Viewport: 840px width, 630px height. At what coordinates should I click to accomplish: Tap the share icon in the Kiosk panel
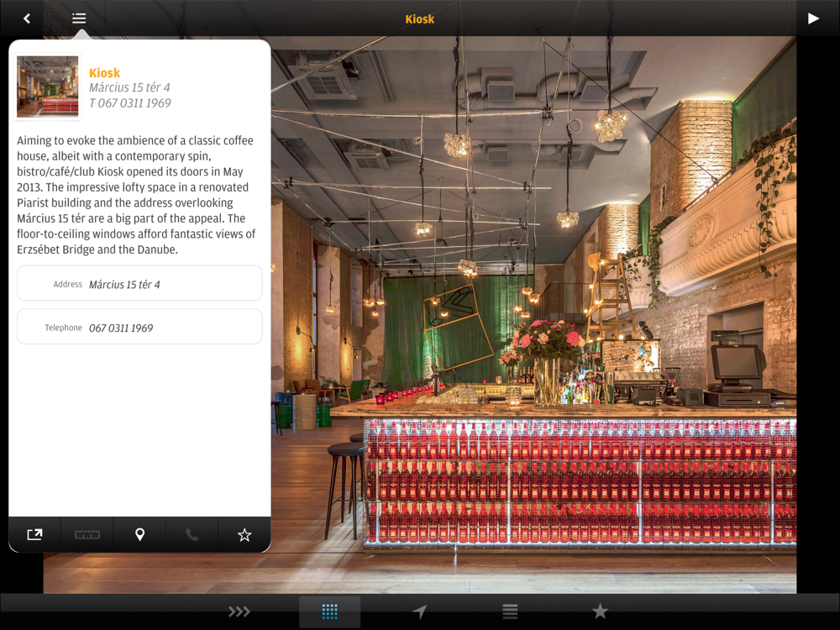click(34, 534)
